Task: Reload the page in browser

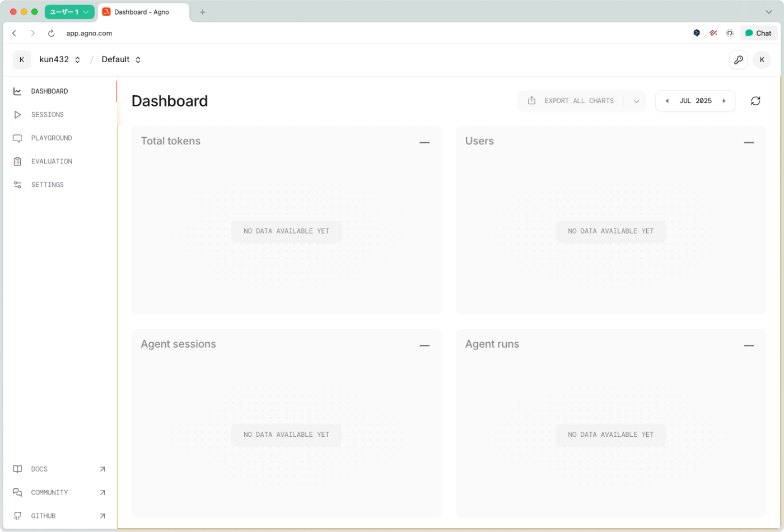Action: [x=51, y=34]
